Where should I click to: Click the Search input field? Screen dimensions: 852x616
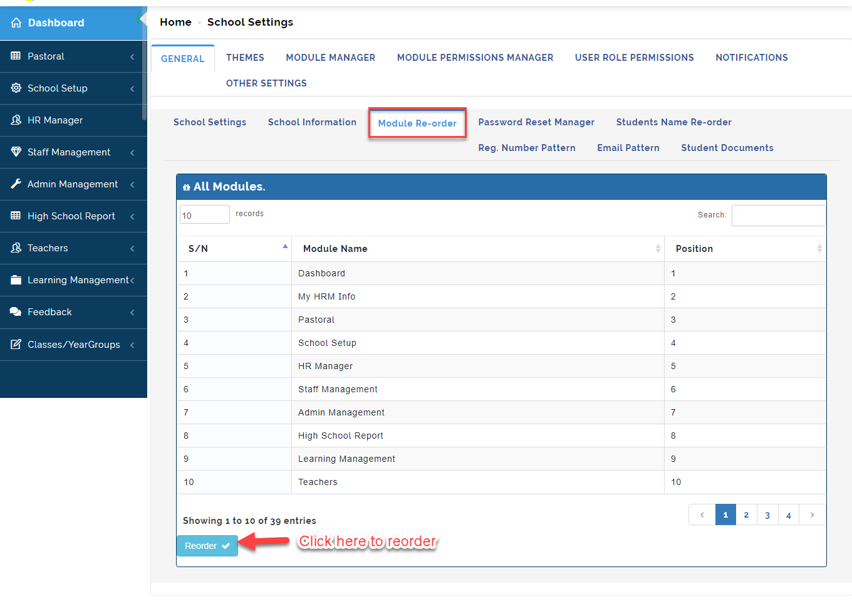click(x=779, y=215)
